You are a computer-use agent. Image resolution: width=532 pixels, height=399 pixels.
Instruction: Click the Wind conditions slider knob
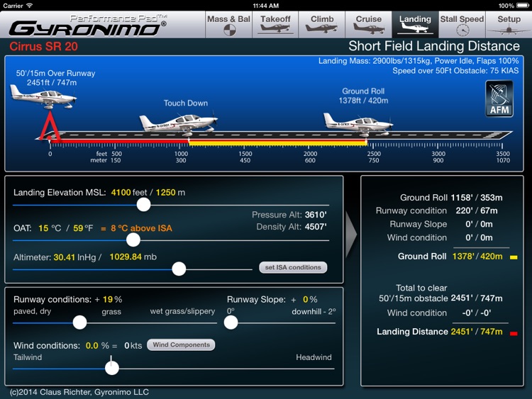point(111,368)
